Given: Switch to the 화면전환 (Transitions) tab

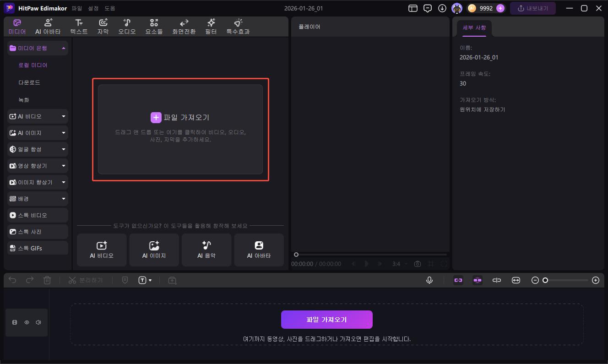Looking at the screenshot, I should 184,27.
